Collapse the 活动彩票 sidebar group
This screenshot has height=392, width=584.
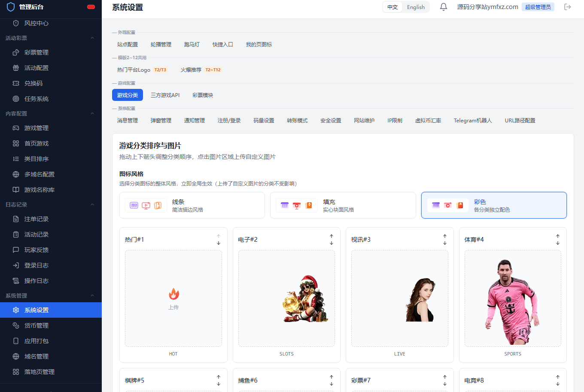tap(51, 38)
